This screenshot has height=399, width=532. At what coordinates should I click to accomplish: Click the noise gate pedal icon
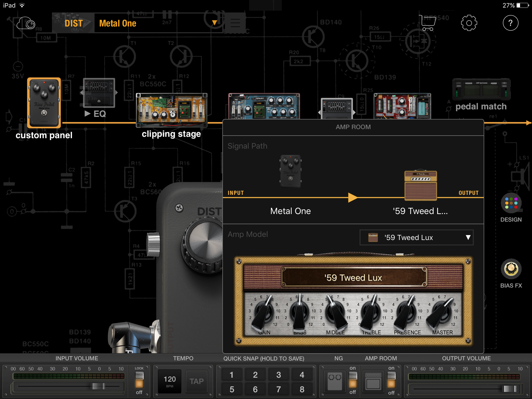(x=335, y=381)
